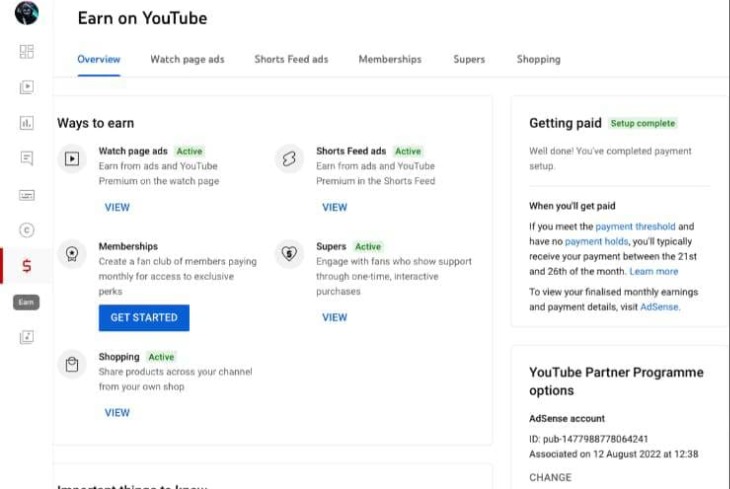The height and width of the screenshot is (489, 730).
Task: Click the Shopping bag icon
Action: [72, 364]
